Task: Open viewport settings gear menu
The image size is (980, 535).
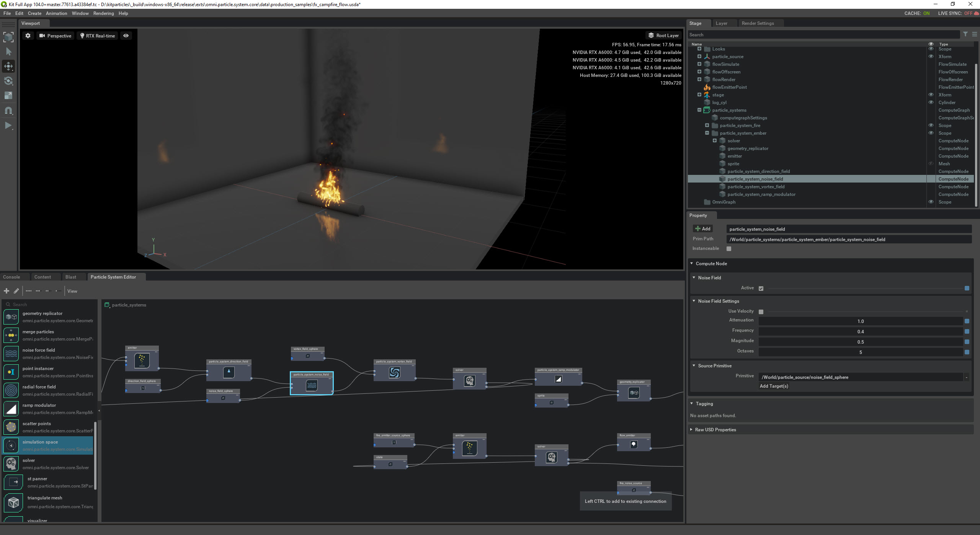Action: tap(28, 36)
